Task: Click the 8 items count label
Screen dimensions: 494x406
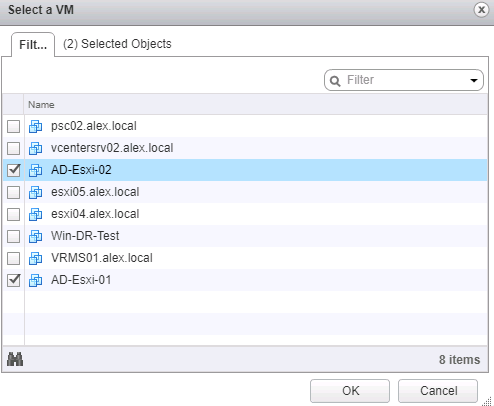Action: pos(459,360)
